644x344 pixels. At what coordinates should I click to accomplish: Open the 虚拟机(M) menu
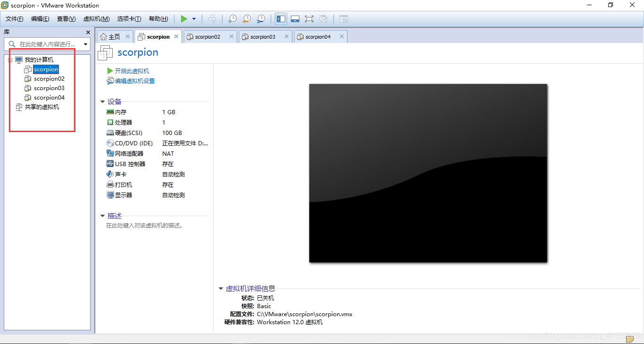pos(96,19)
